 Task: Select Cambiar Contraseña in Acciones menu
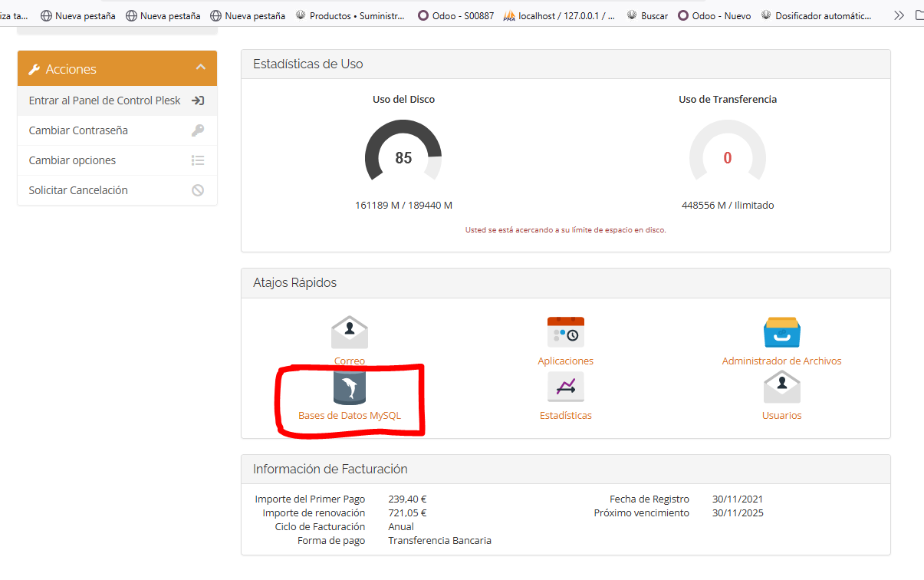tap(78, 130)
